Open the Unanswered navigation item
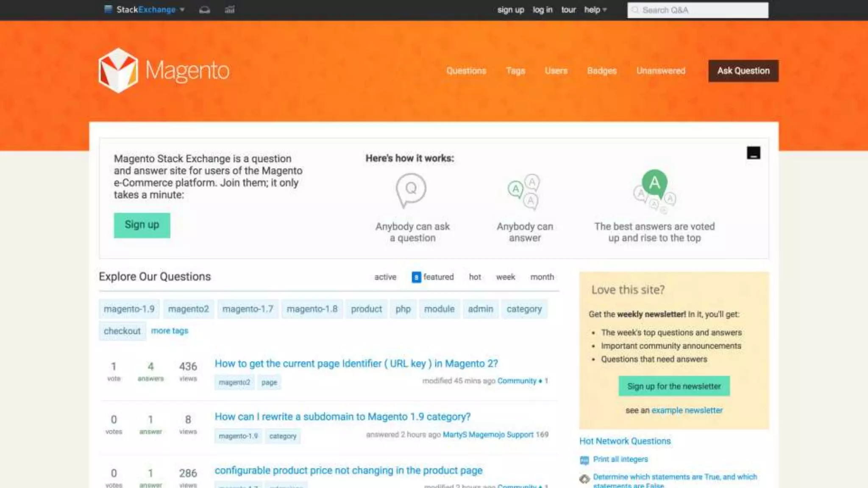 pos(660,71)
